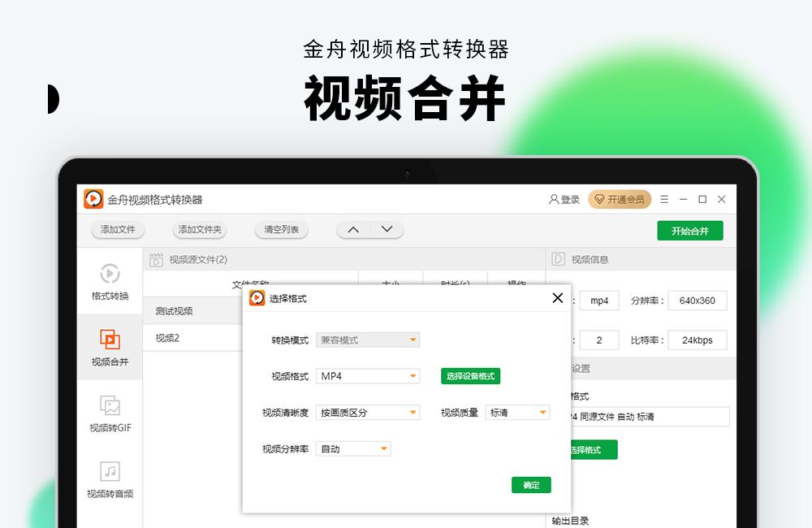This screenshot has width=812, height=528.
Task: Minimize the converter window
Action: [x=684, y=200]
